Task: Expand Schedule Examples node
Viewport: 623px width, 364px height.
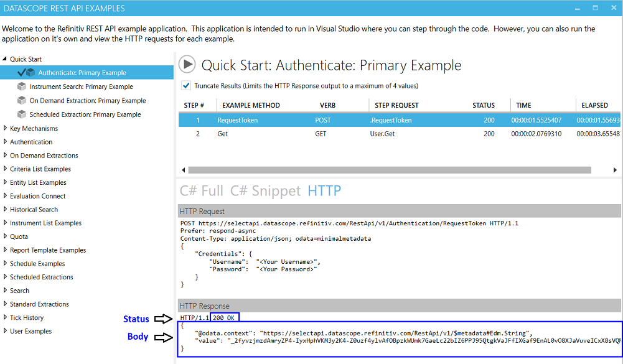Action: (x=5, y=263)
